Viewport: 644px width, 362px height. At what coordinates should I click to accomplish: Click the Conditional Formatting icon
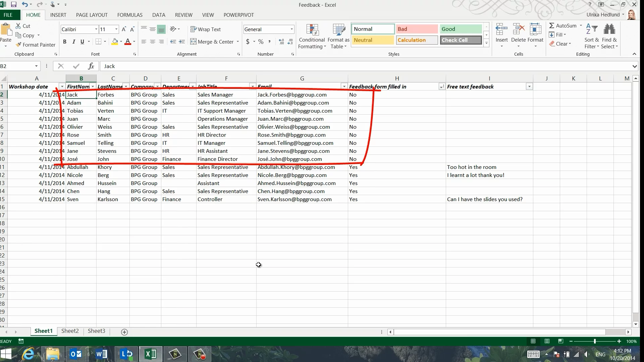click(x=312, y=30)
